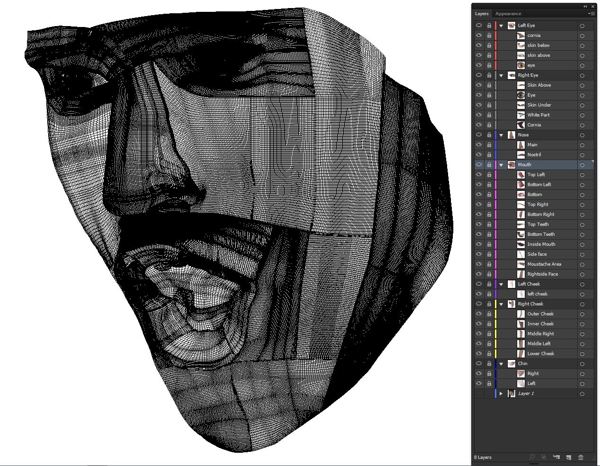Collapse the Left Eye layer group
The height and width of the screenshot is (466, 600).
point(501,26)
